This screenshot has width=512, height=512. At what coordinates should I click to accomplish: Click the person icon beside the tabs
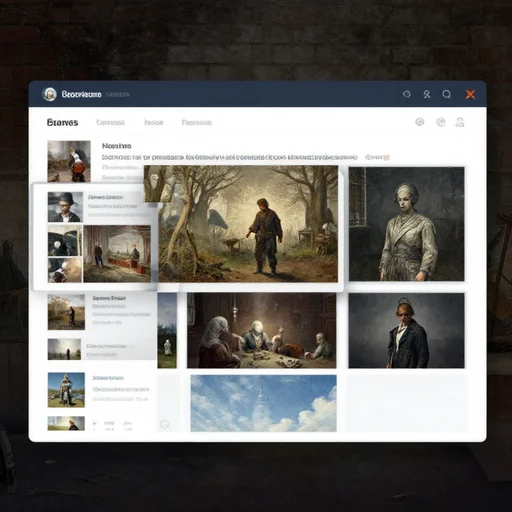click(460, 122)
